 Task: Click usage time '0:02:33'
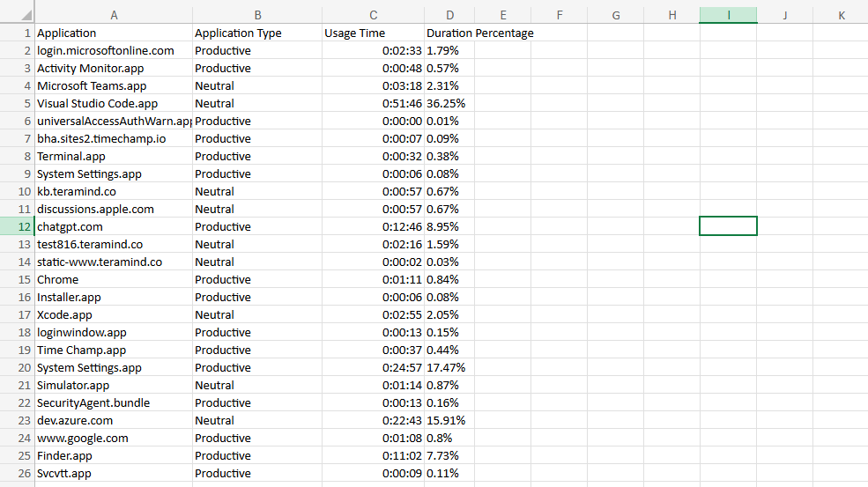pos(373,50)
